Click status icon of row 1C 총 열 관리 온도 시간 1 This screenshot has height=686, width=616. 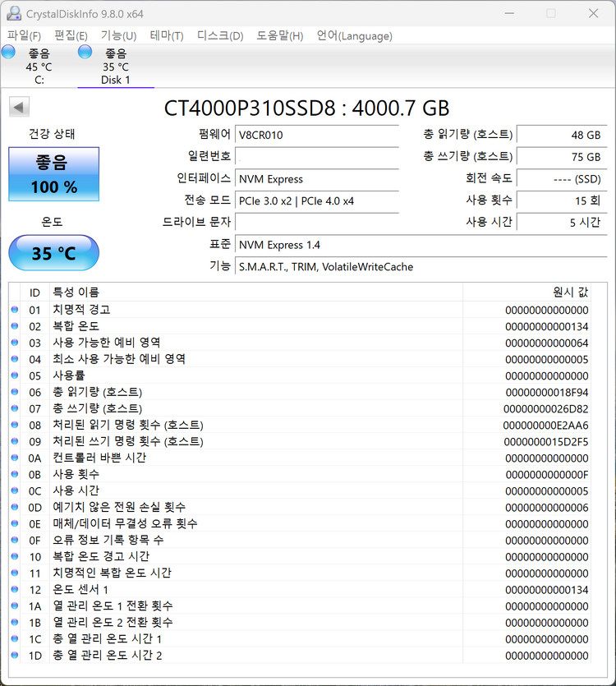click(x=15, y=638)
